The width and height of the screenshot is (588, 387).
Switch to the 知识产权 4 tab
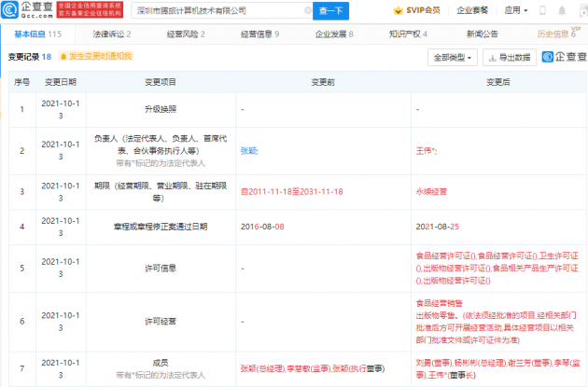point(408,35)
